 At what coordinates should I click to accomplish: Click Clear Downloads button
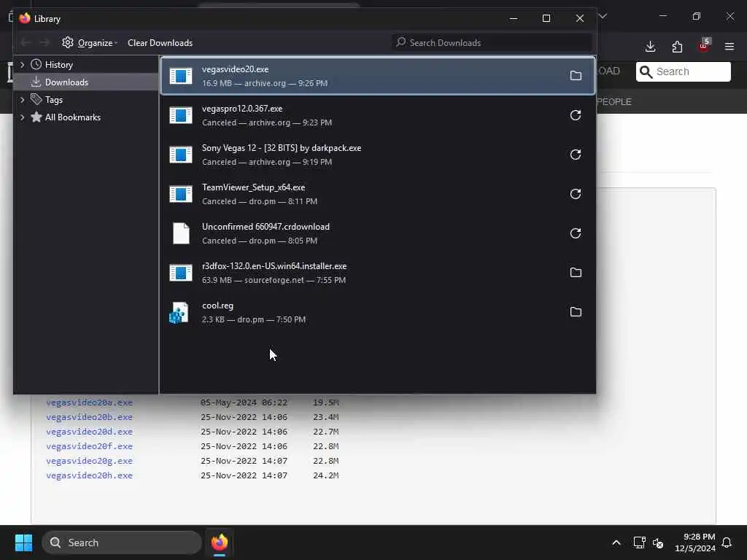[160, 43]
